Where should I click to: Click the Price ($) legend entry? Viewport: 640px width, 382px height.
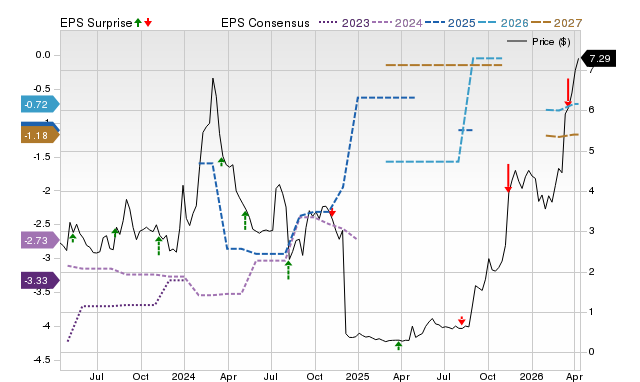(x=539, y=42)
